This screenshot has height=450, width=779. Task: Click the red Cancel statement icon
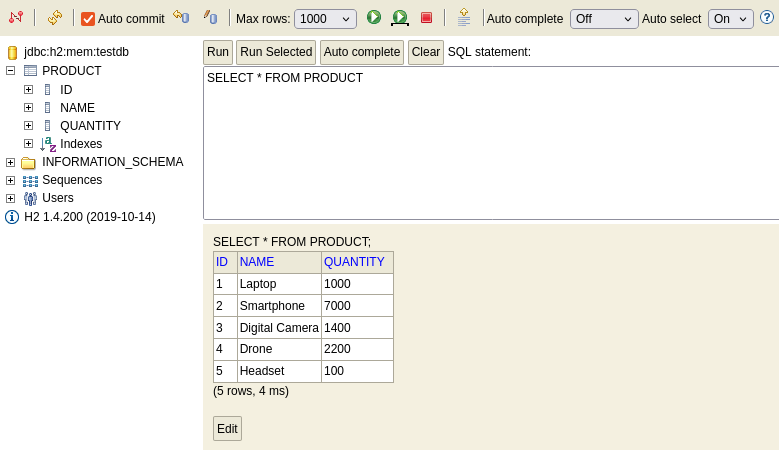426,18
